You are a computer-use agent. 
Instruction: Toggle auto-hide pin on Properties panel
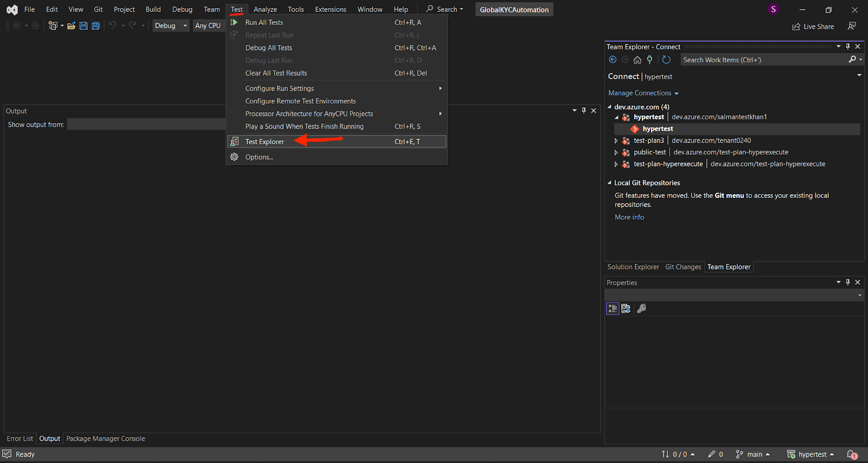tap(848, 282)
